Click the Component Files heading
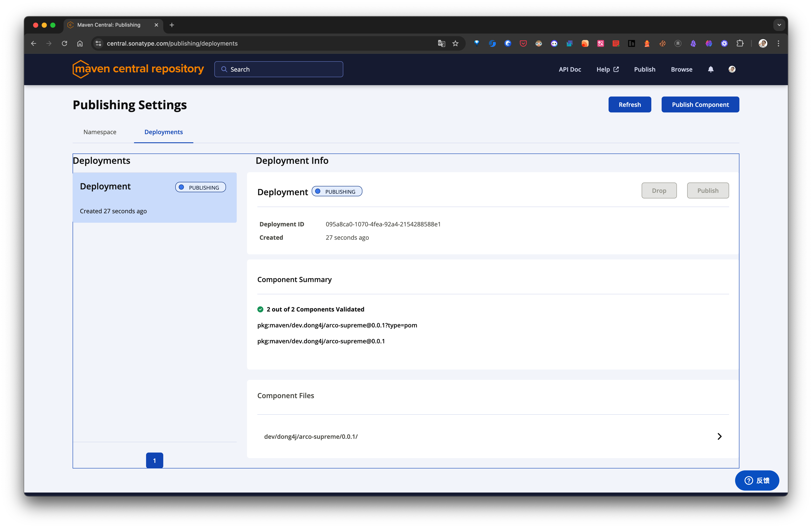This screenshot has height=528, width=812. [285, 396]
